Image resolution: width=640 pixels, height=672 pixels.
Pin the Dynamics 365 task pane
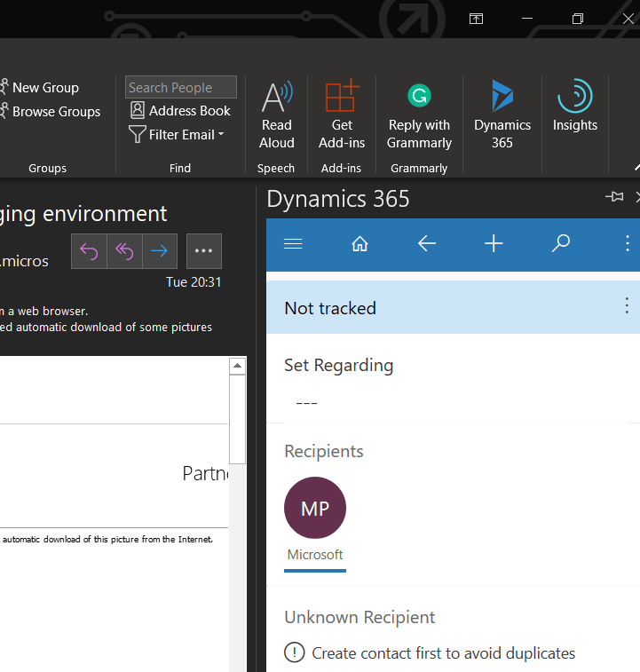(x=613, y=197)
